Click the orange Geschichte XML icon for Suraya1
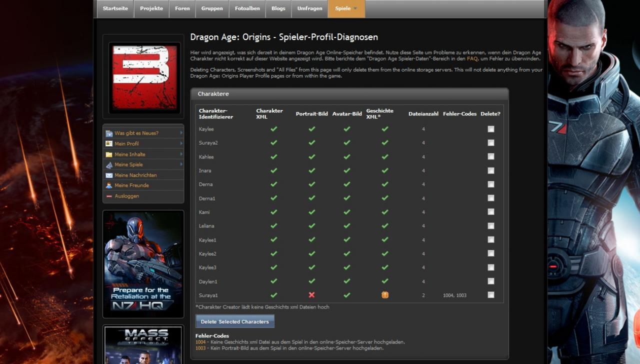Image resolution: width=640 pixels, height=364 pixels. 385,295
